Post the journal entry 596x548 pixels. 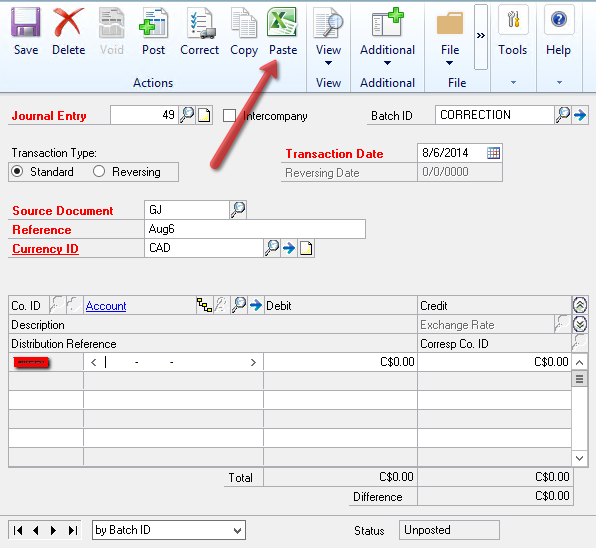(154, 23)
